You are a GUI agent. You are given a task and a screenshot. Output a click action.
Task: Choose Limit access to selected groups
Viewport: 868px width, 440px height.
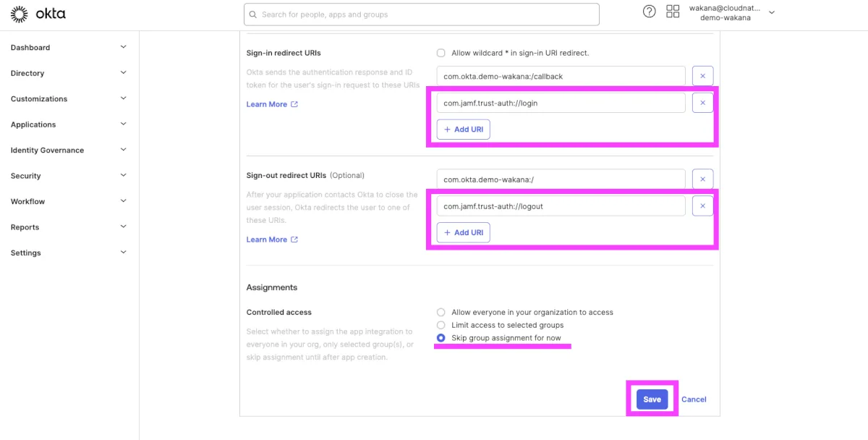click(x=441, y=326)
